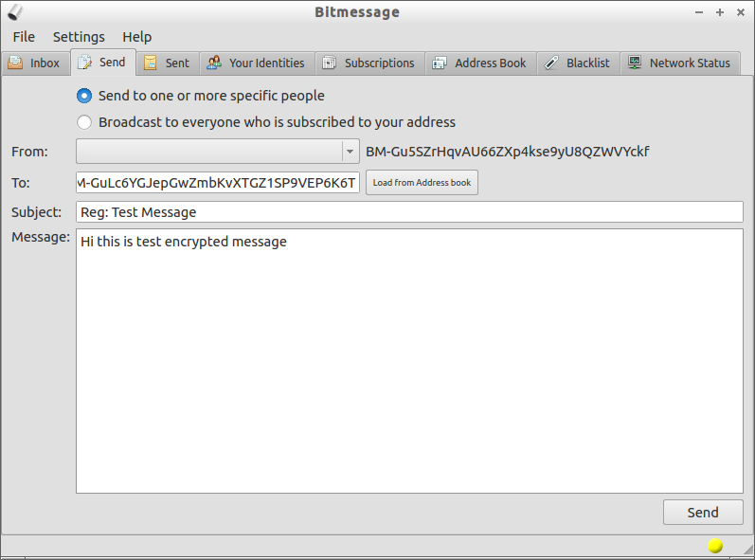Open the File menu
Viewport: 755px width, 560px height.
(x=24, y=37)
